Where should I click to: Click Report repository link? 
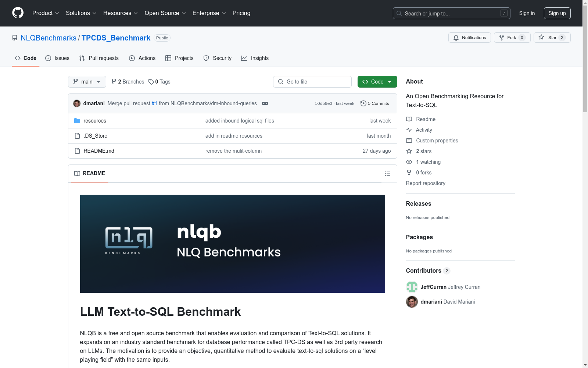click(x=426, y=183)
